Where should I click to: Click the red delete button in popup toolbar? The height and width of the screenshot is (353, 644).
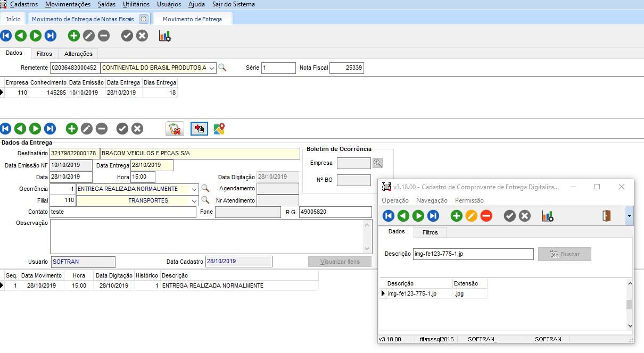point(486,216)
